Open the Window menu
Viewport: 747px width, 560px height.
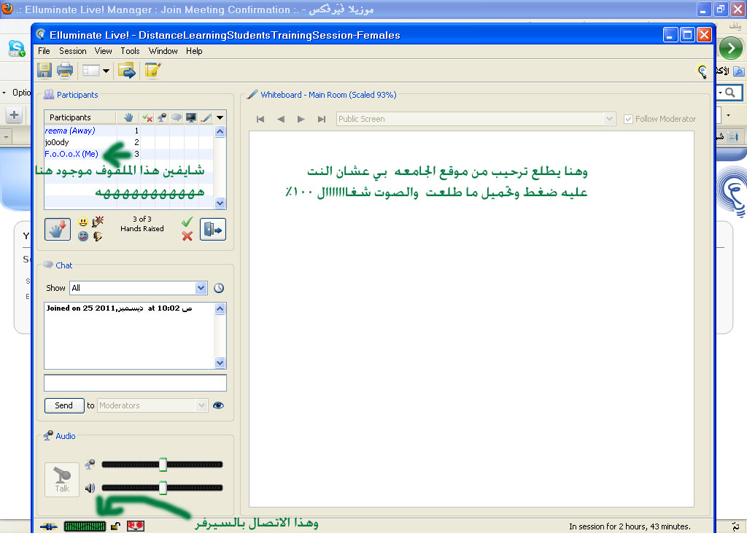click(x=163, y=51)
